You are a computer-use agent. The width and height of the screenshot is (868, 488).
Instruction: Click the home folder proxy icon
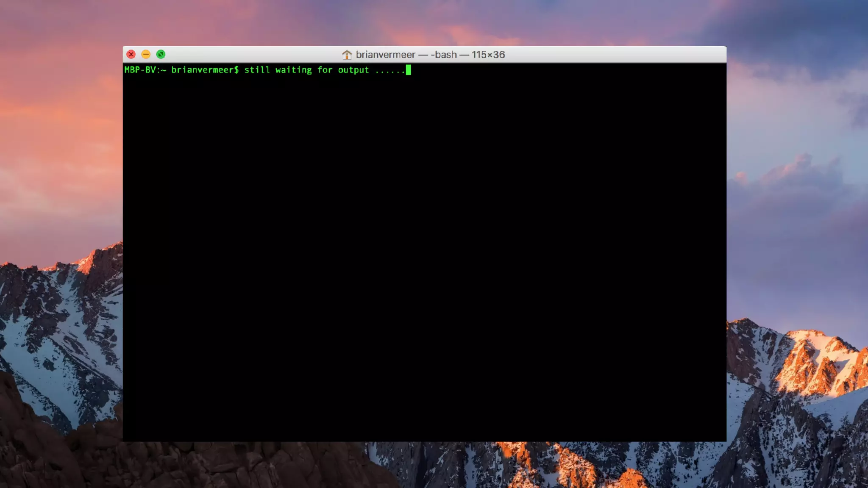[x=347, y=55]
